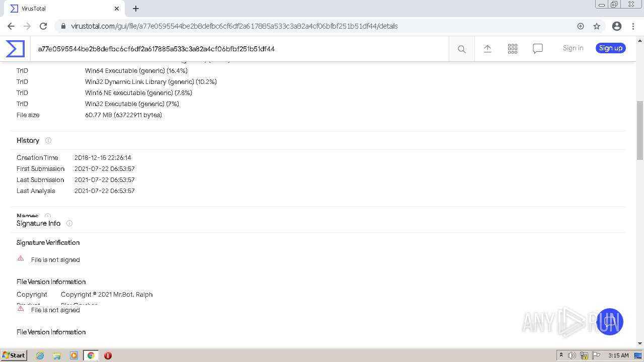
Task: Click Win16 NE executable TrID entry
Action: 138,93
